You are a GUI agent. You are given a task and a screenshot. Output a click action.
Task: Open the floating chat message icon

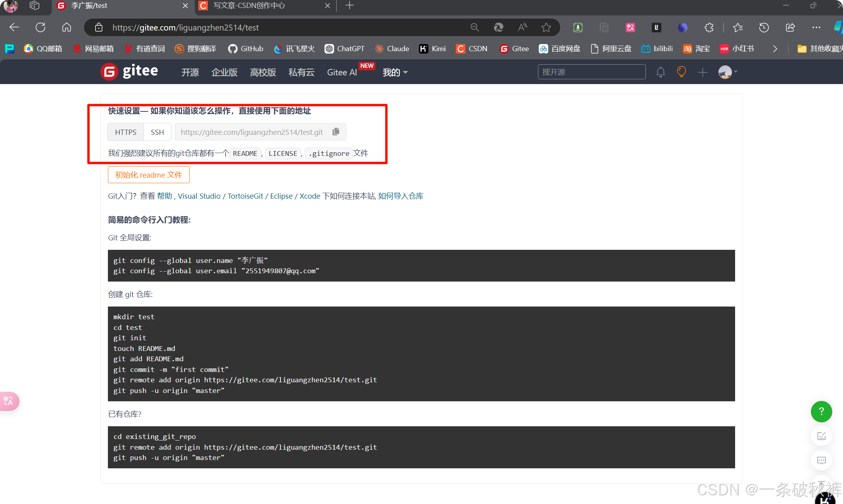click(821, 460)
